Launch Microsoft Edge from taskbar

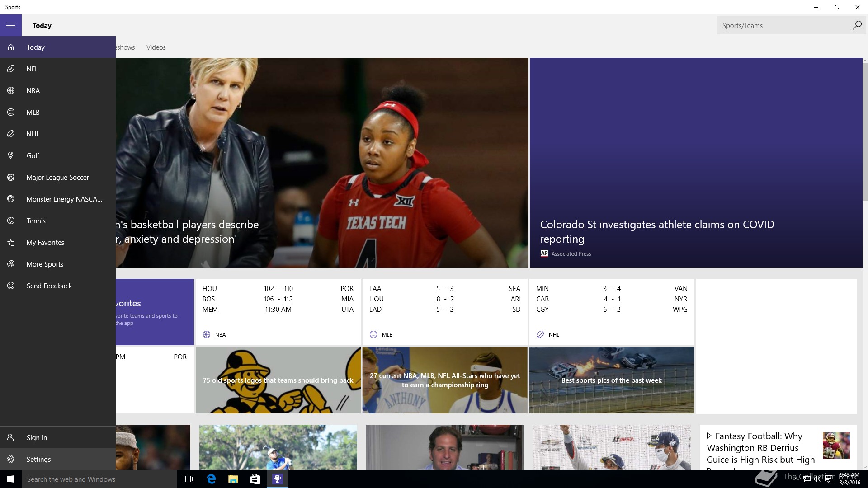(x=211, y=479)
